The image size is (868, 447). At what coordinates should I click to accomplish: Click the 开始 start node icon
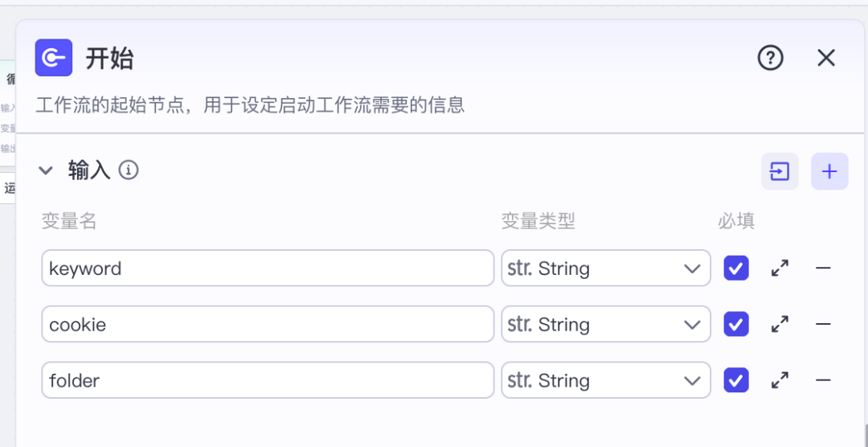[54, 58]
